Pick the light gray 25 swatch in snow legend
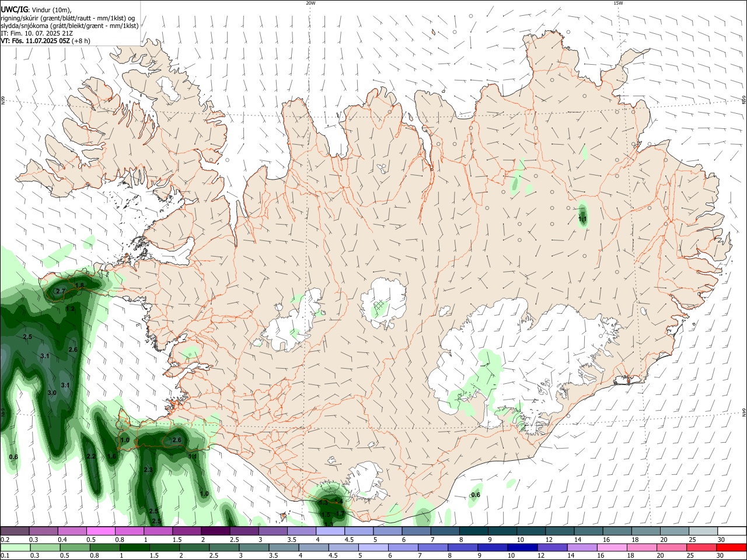Screen dimensions: 747x560 click(x=703, y=531)
